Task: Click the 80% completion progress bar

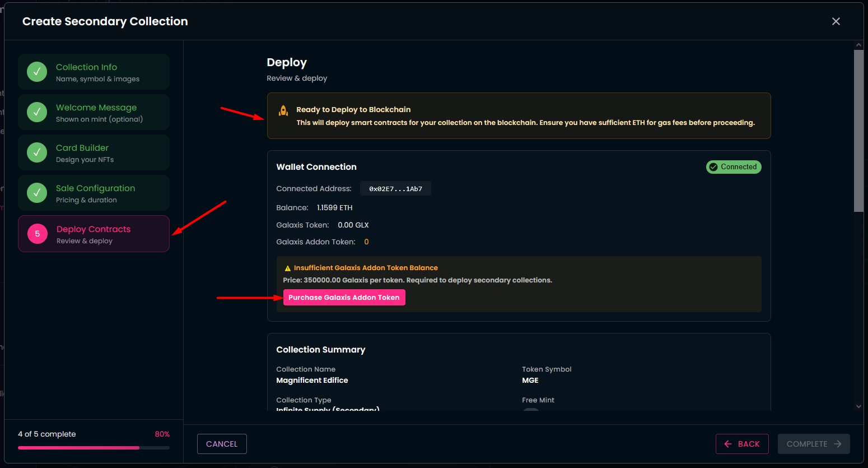Action: point(94,448)
